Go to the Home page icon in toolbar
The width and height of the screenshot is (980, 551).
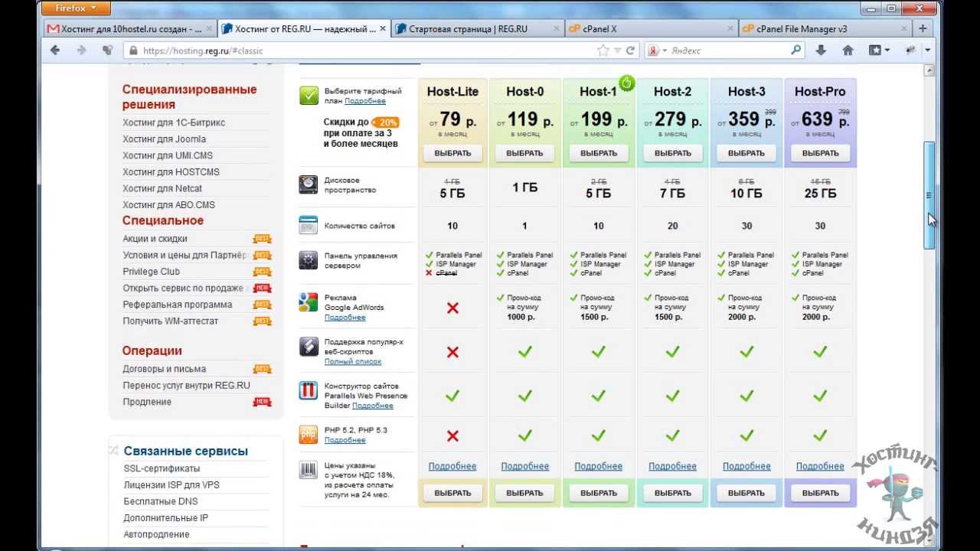pos(848,51)
